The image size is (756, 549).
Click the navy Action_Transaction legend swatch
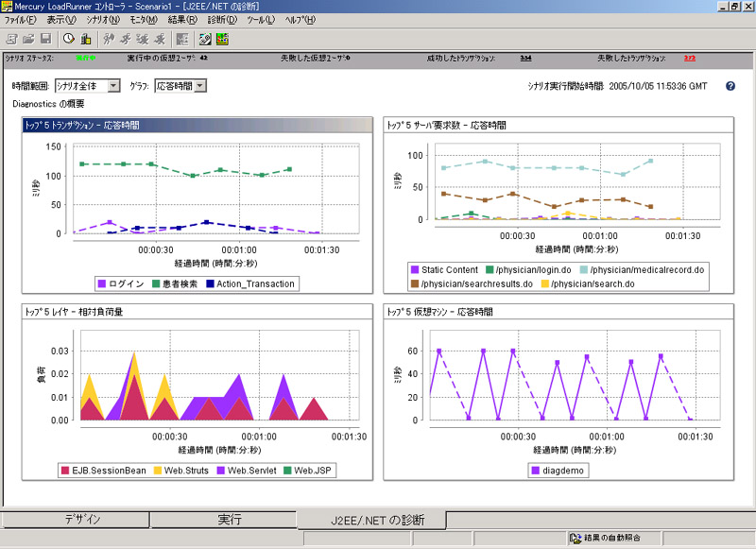click(210, 283)
